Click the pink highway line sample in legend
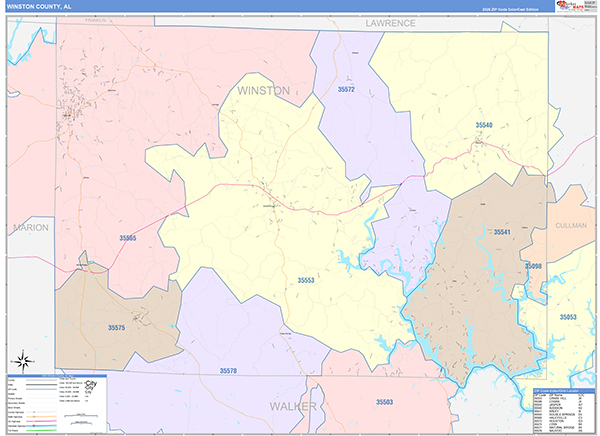The image size is (600, 436). 41,421
